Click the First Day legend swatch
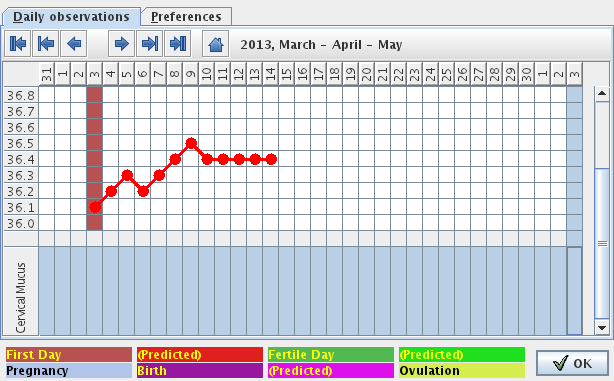614x381 pixels. pyautogui.click(x=69, y=354)
